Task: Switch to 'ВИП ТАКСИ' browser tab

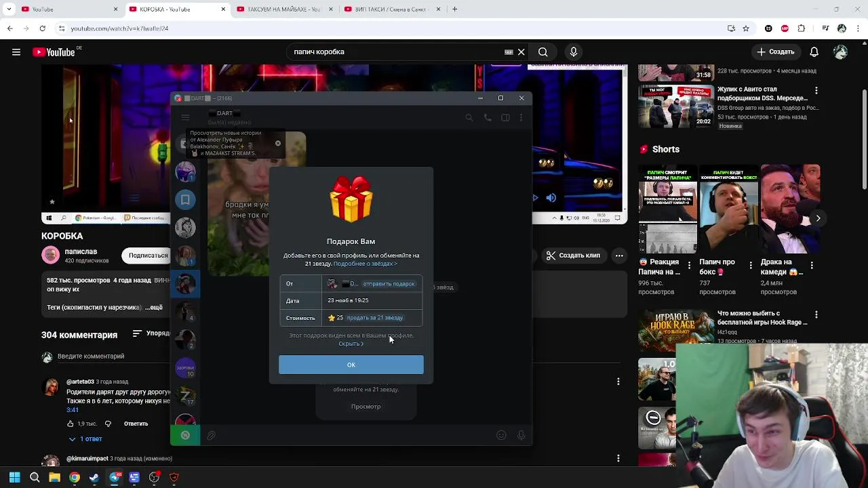Action: click(x=391, y=9)
